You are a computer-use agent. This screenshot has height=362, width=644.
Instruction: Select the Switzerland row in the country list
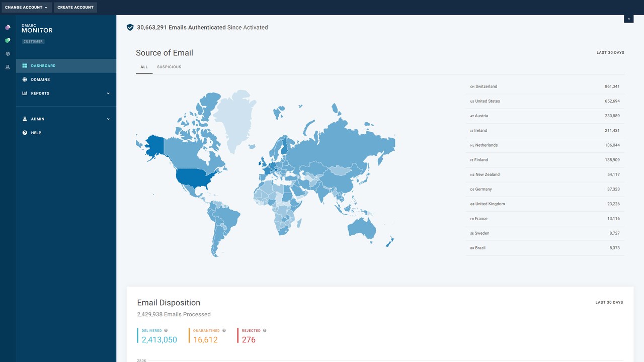[545, 86]
